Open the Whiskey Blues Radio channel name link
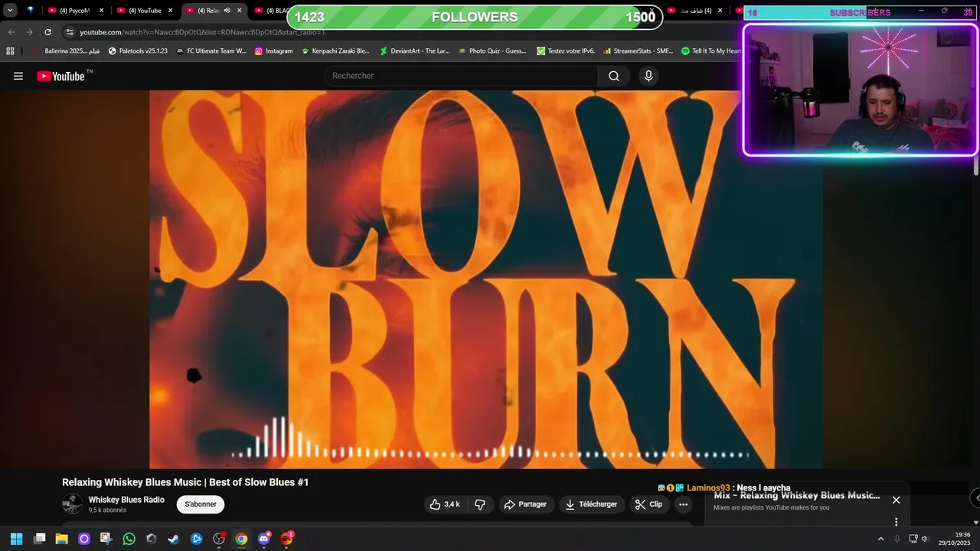980x551 pixels. (126, 500)
